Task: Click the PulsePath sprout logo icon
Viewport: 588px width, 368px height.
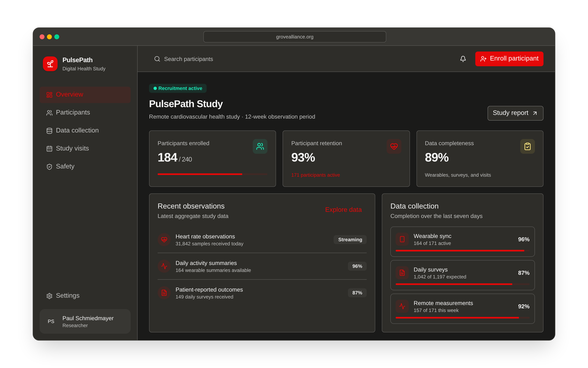Action: [50, 64]
